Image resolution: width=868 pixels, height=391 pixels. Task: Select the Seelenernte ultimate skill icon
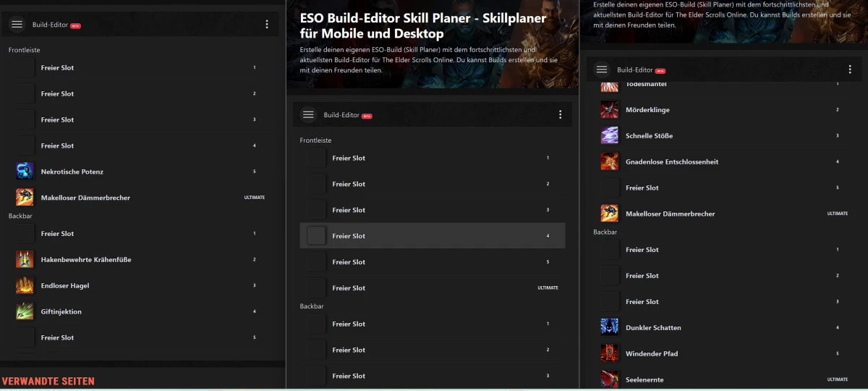coord(609,379)
